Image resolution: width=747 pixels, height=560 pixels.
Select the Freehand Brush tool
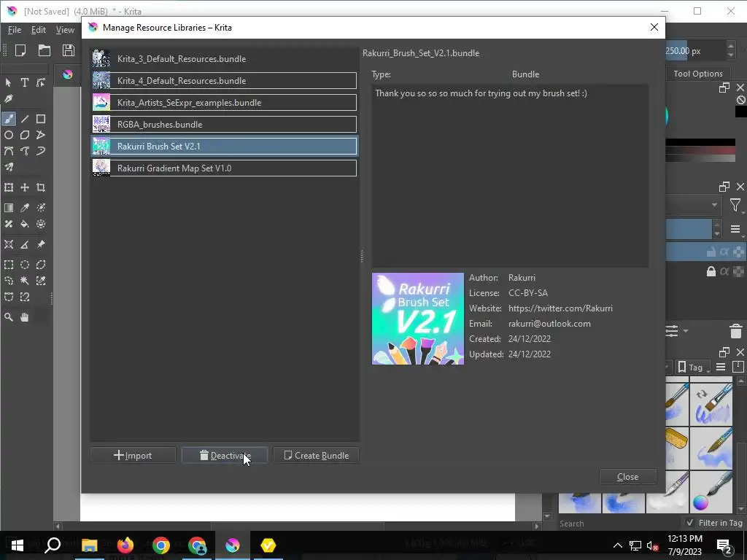(x=9, y=119)
